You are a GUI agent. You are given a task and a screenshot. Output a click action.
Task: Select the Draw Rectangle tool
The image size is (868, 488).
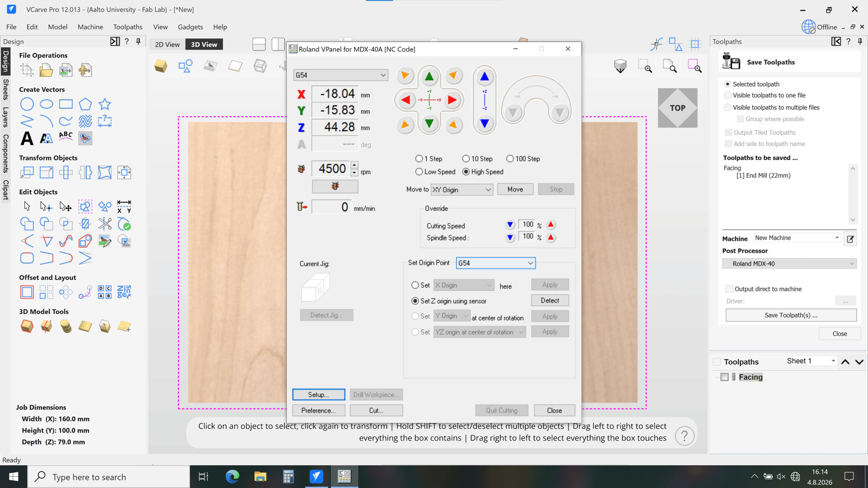66,104
